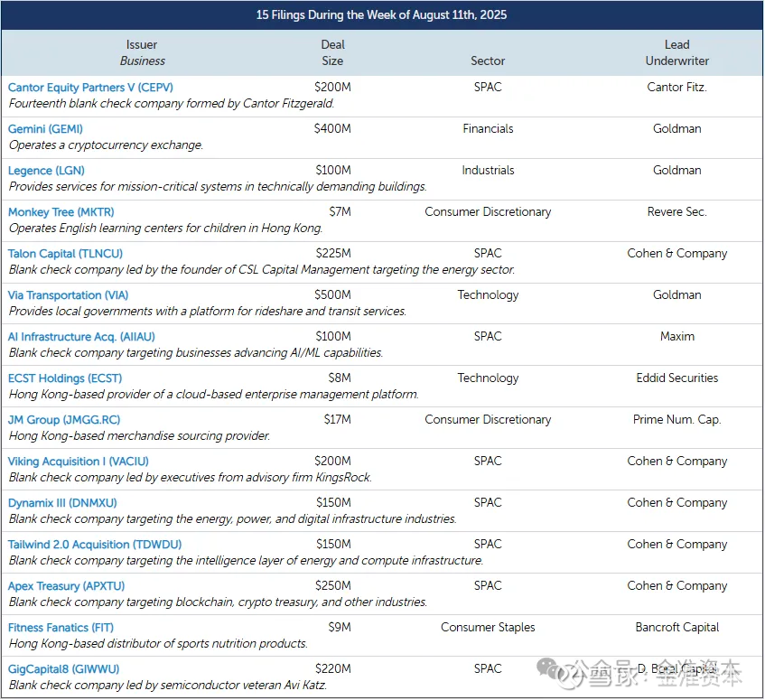Open the GigCapital8 (GIWWU) link
Viewport: 765px width, 700px height.
tap(63, 668)
